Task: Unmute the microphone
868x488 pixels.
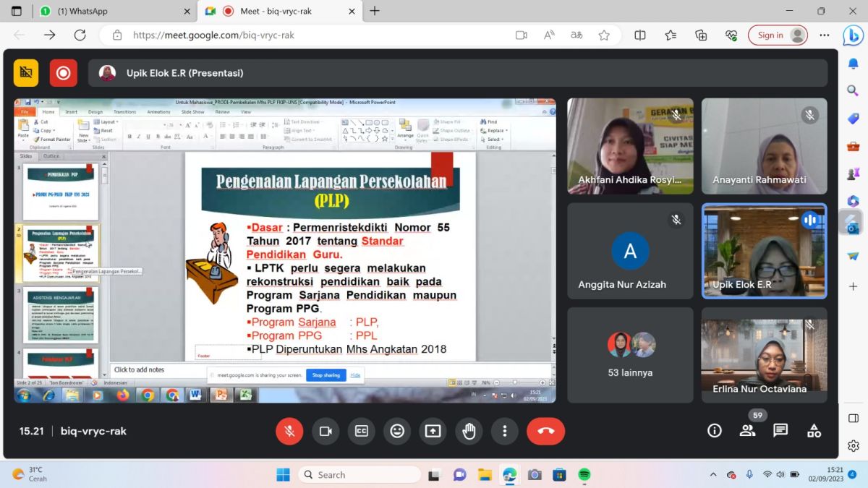Action: 289,431
